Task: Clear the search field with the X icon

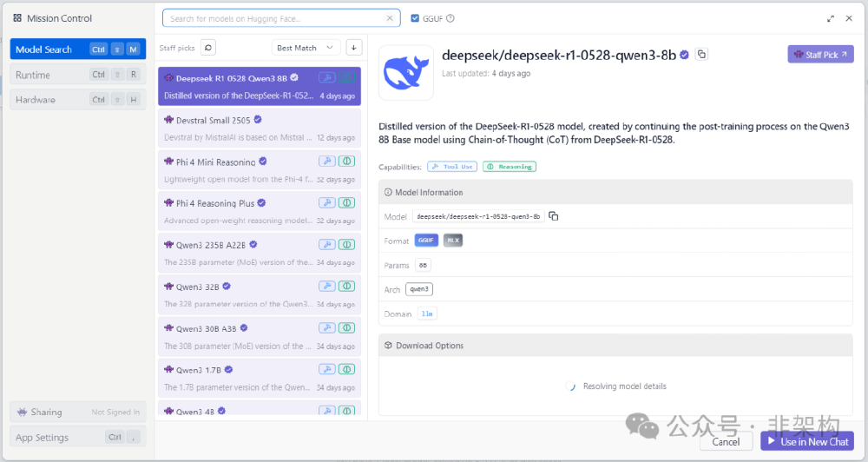Action: tap(390, 18)
